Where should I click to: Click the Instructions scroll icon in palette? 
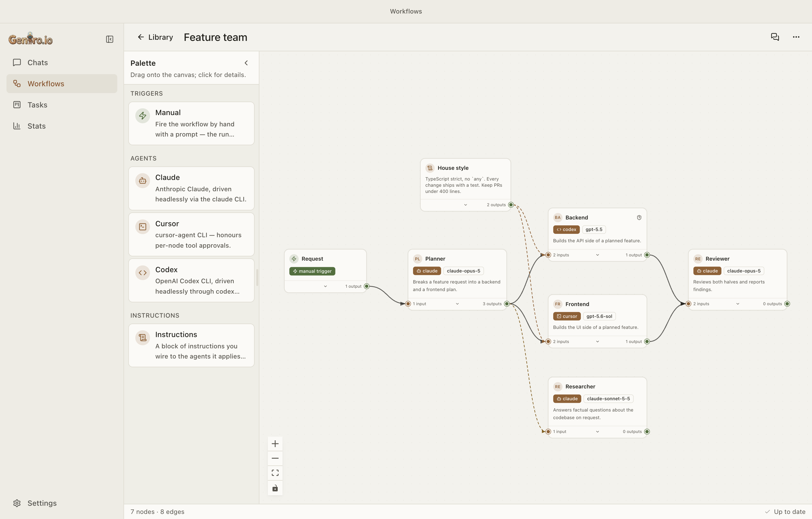point(143,337)
